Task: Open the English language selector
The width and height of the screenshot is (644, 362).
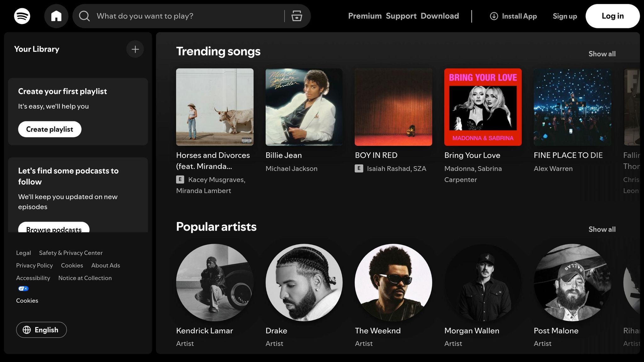Action: (42, 330)
